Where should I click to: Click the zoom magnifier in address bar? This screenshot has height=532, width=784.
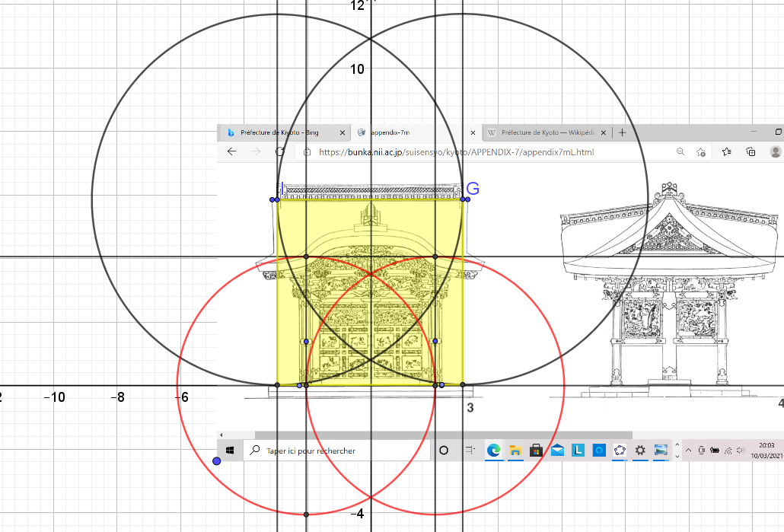[680, 151]
